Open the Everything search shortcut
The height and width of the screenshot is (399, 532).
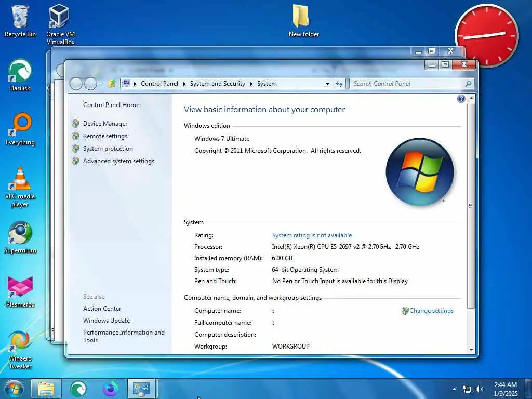pyautogui.click(x=20, y=129)
